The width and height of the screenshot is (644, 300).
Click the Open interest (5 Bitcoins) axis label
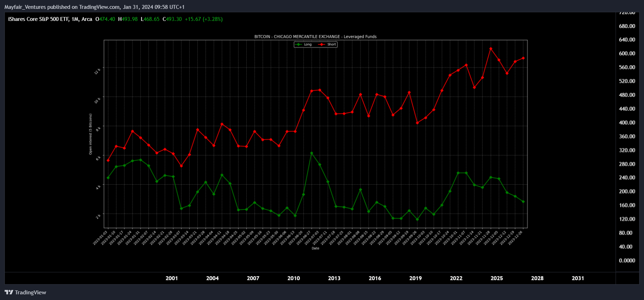91,134
